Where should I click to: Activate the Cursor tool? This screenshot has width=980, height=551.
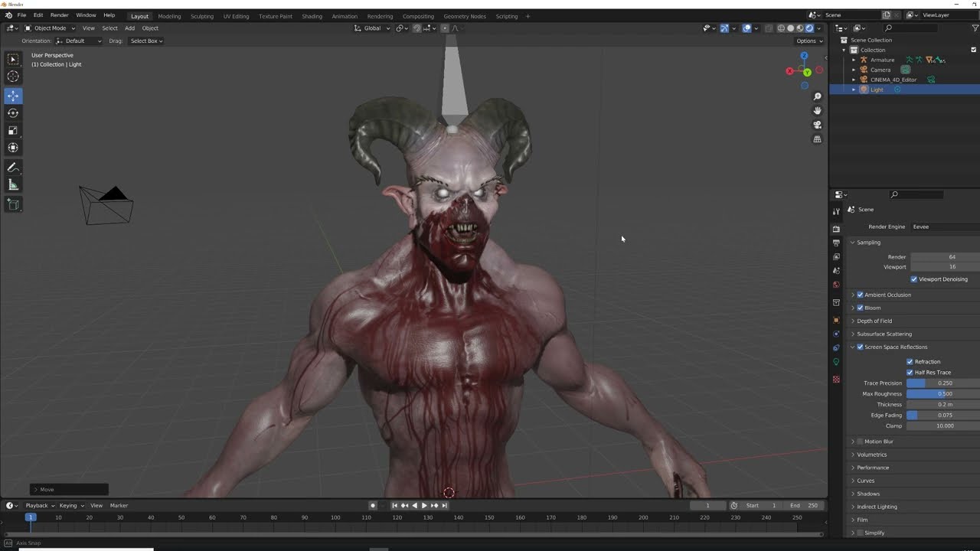(13, 76)
